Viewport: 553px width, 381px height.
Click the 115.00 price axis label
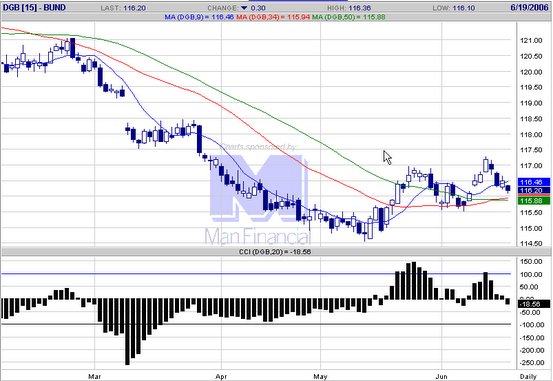tap(531, 228)
